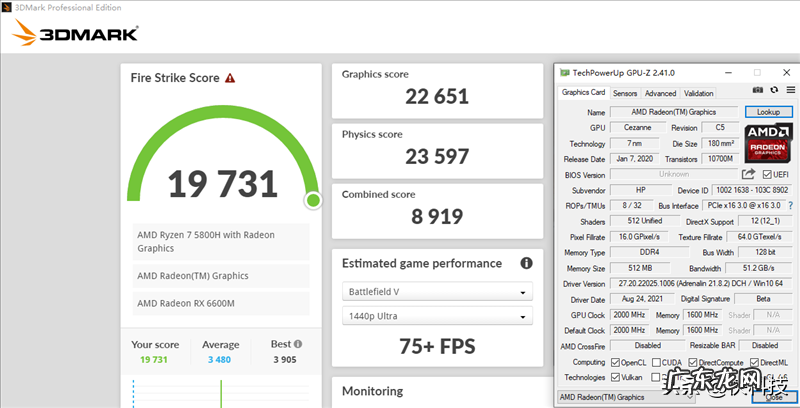This screenshot has height=408, width=800.
Task: Click the BIOS share/export icon
Action: pyautogui.click(x=748, y=174)
